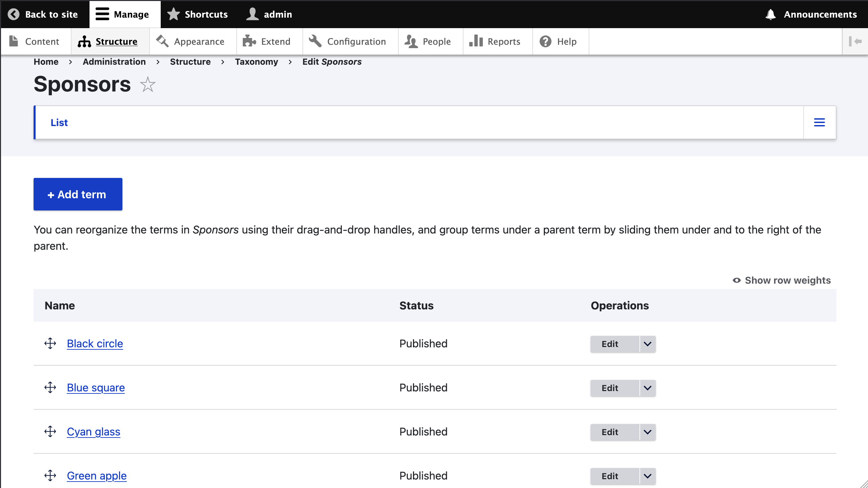Click the drag handle for Cyan glass

(x=50, y=432)
